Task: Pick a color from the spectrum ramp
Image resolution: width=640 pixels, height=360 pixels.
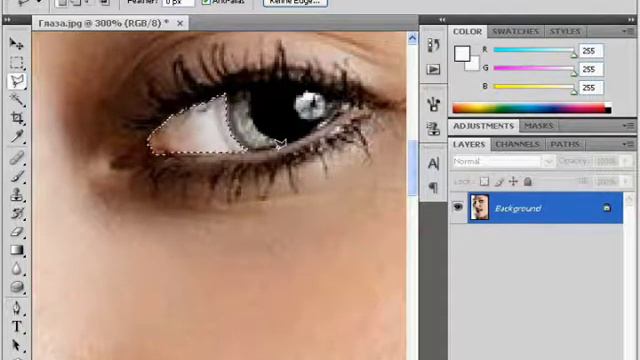Action: tap(532, 108)
